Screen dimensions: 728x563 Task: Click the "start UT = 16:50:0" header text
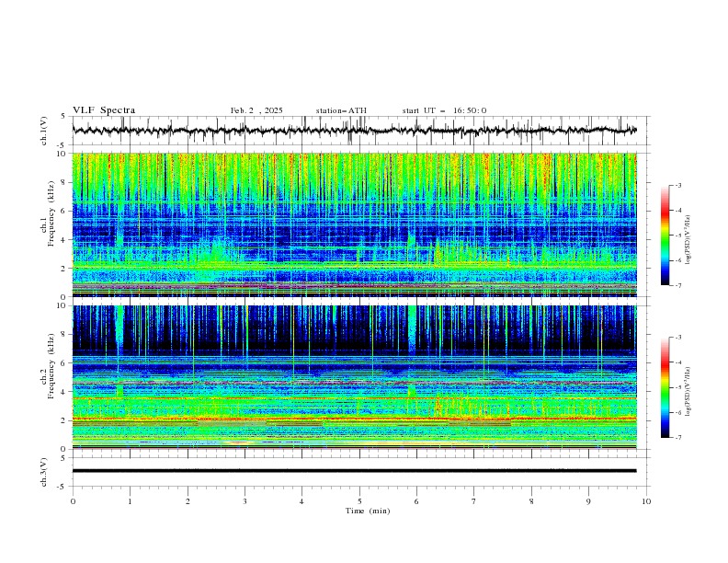(444, 110)
